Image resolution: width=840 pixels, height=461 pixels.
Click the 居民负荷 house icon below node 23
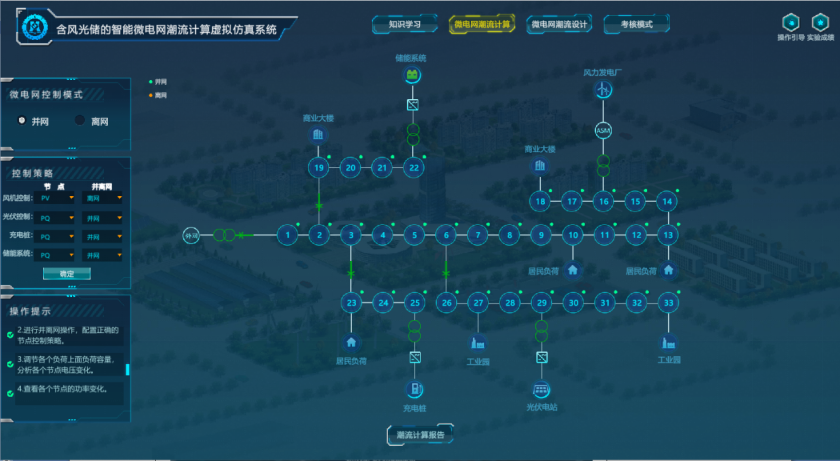coord(351,341)
